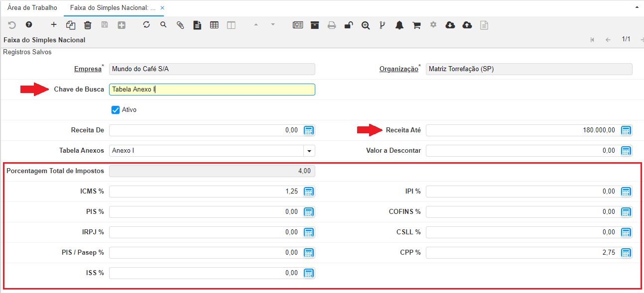Select the Faixa do Simples Nacional tab
Screen dimensions: 644x293
click(x=112, y=8)
